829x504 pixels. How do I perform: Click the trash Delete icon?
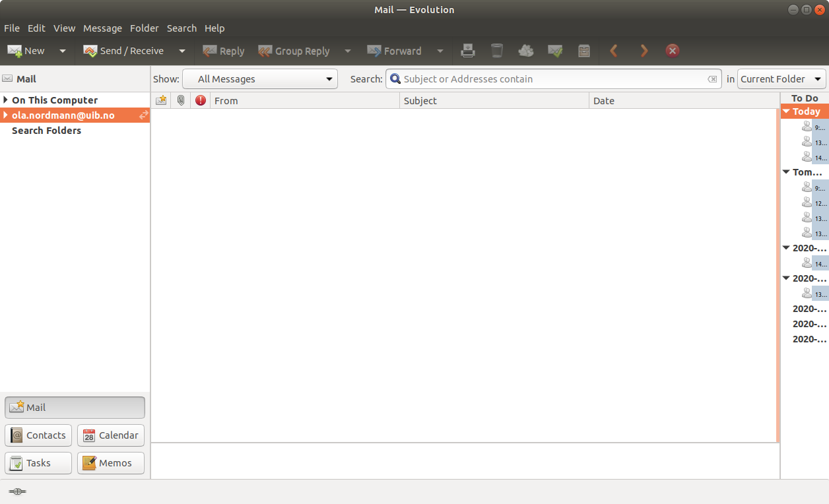click(x=497, y=51)
